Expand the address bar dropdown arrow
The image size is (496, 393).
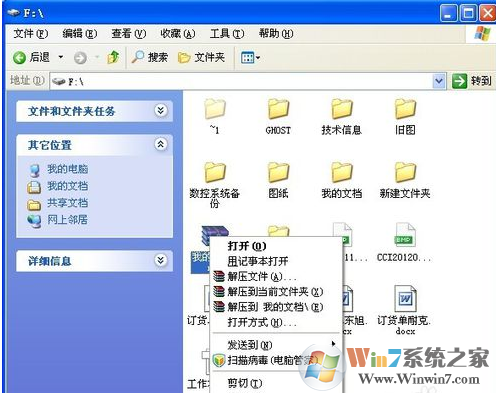click(x=439, y=81)
